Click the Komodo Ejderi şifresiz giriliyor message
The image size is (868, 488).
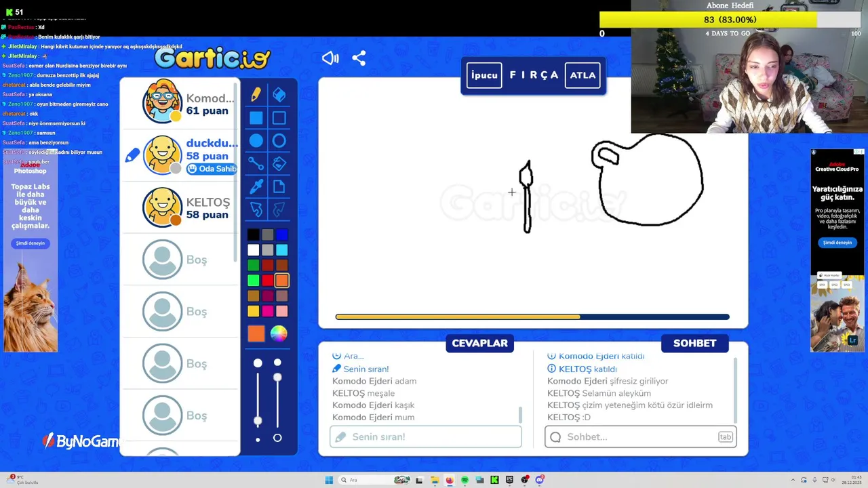[x=608, y=381]
